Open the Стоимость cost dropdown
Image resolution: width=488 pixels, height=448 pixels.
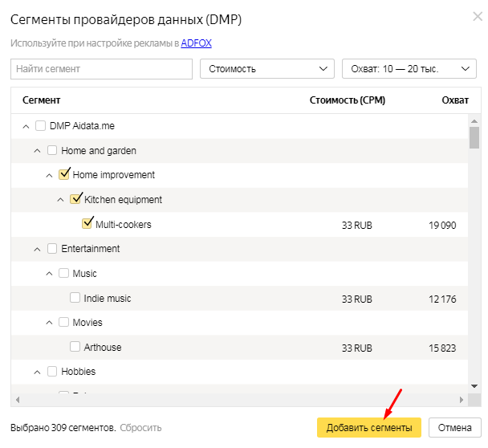click(x=267, y=69)
